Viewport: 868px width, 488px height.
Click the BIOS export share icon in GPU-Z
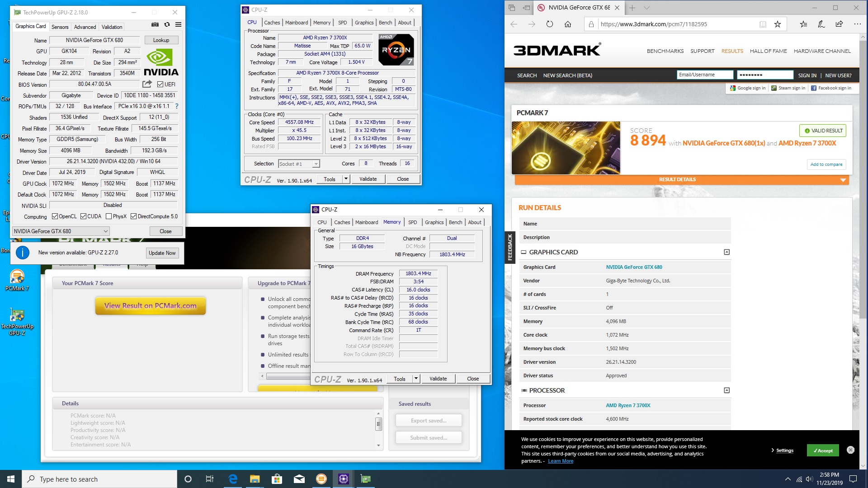[147, 84]
